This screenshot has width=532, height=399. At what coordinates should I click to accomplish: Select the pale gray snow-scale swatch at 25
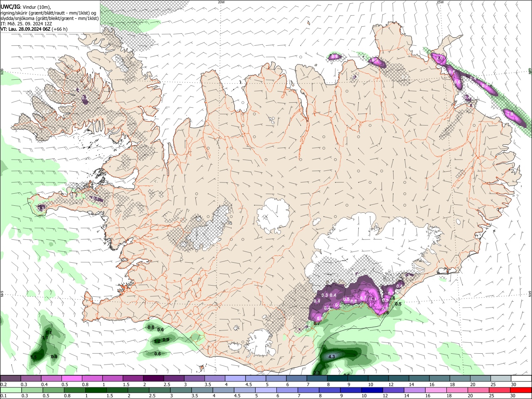tap(501, 379)
